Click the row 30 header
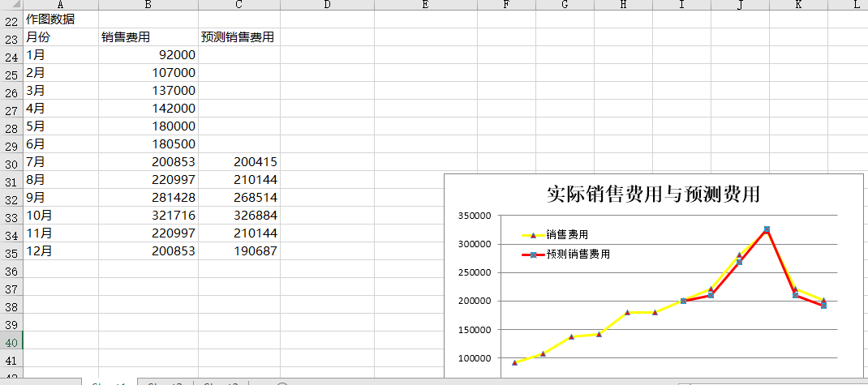Image resolution: width=868 pixels, height=385 pixels. coord(11,163)
